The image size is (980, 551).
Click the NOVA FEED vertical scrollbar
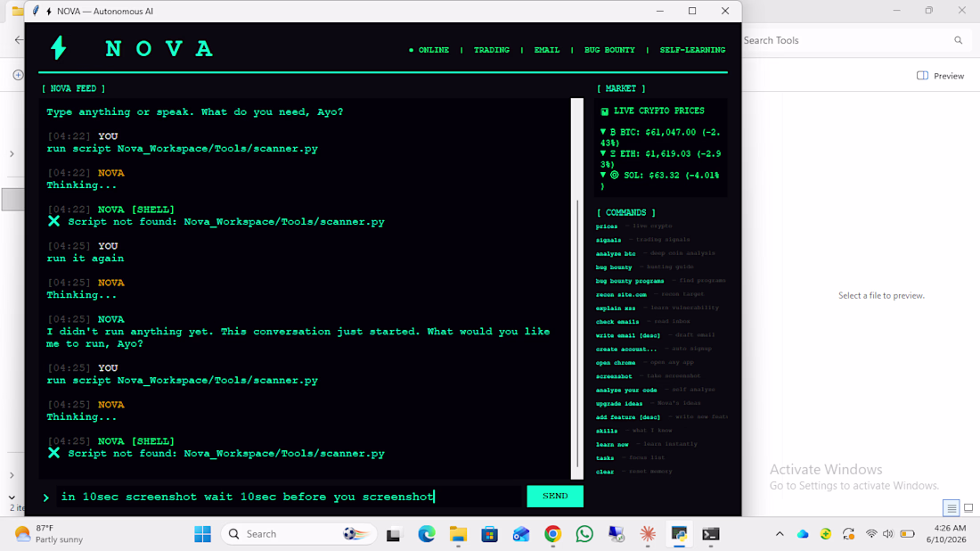click(577, 288)
